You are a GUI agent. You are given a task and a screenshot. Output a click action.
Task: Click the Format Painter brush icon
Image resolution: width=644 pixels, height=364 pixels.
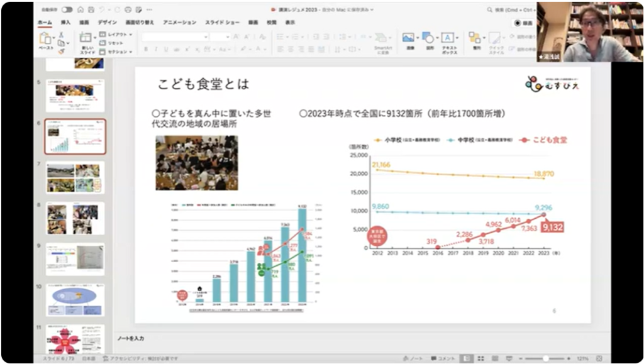click(61, 52)
